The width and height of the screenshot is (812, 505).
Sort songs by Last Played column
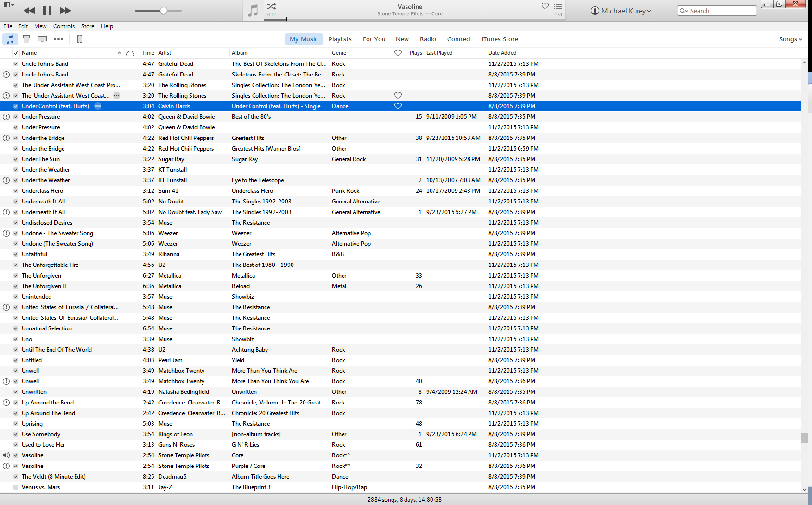455,53
